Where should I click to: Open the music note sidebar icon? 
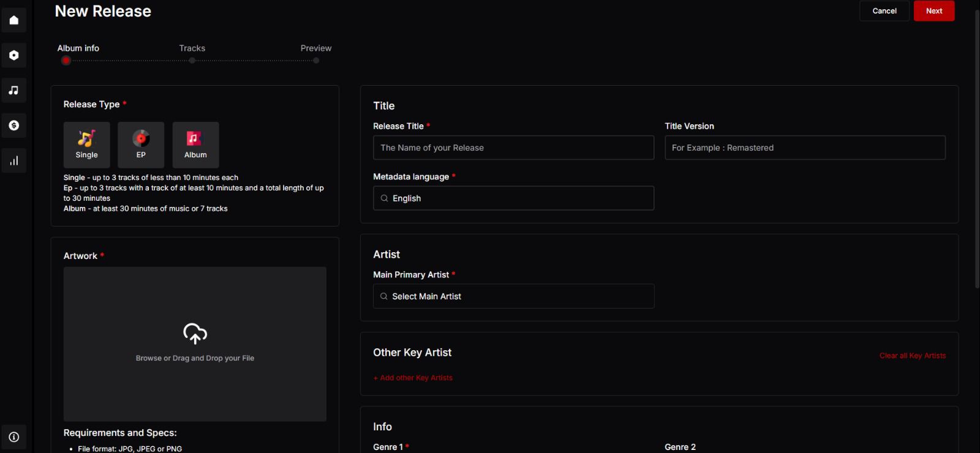[14, 90]
